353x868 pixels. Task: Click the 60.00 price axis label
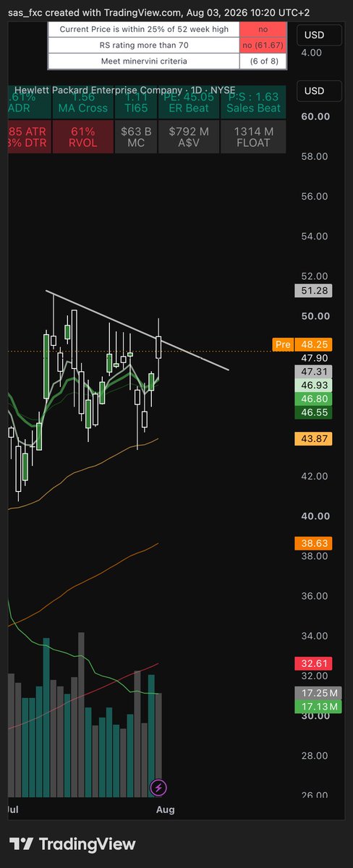click(x=315, y=116)
